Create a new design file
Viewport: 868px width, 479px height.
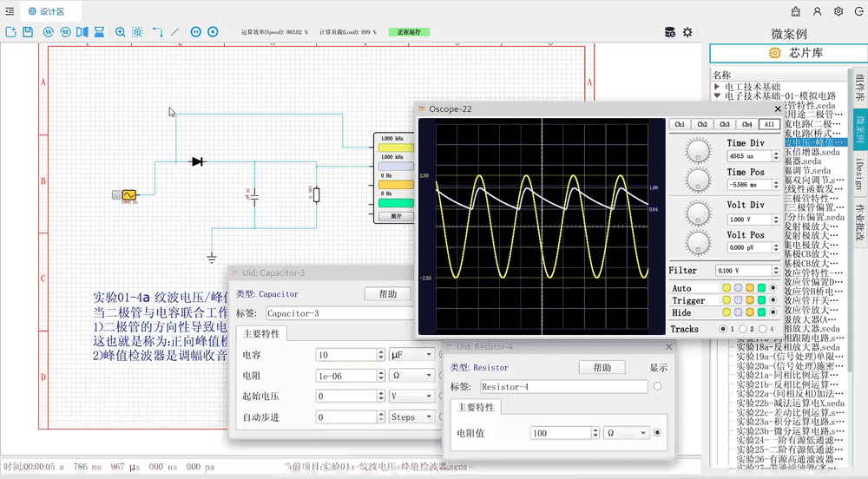pyautogui.click(x=10, y=32)
